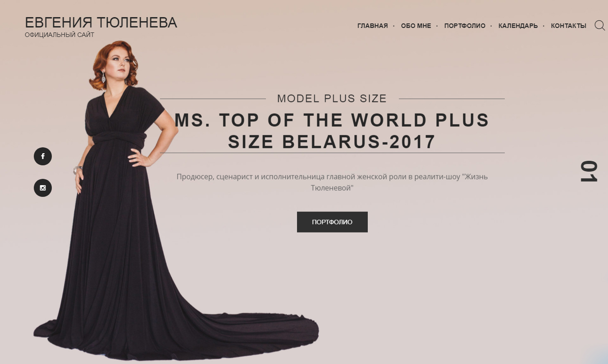Image resolution: width=608 pixels, height=364 pixels.
Task: Open the Instagram social icon
Action: pos(43,188)
